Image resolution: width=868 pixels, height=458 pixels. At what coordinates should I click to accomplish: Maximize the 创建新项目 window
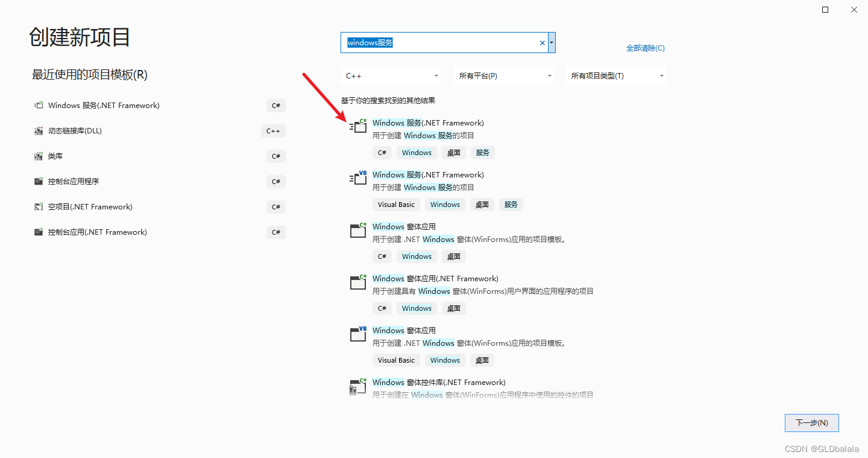(x=825, y=10)
